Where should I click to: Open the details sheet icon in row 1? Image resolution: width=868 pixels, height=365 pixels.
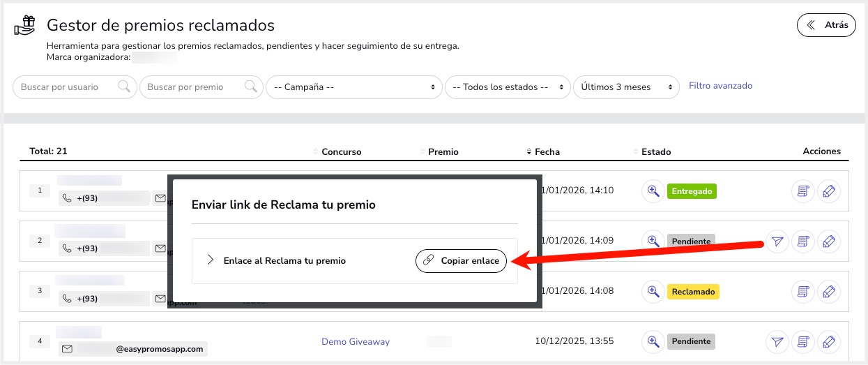[x=803, y=191]
